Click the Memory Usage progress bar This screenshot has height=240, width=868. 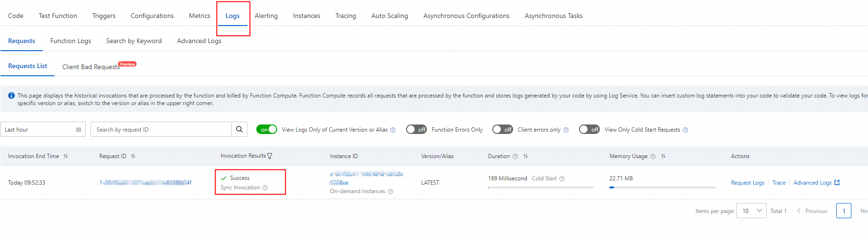point(662,187)
